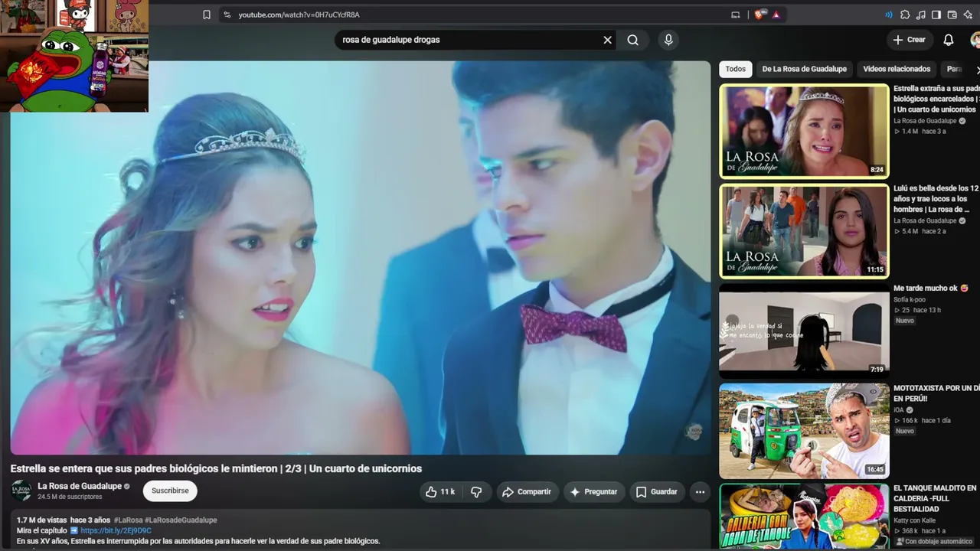The height and width of the screenshot is (551, 980).
Task: Bookmark this page with the address bar icon
Action: click(x=207, y=15)
